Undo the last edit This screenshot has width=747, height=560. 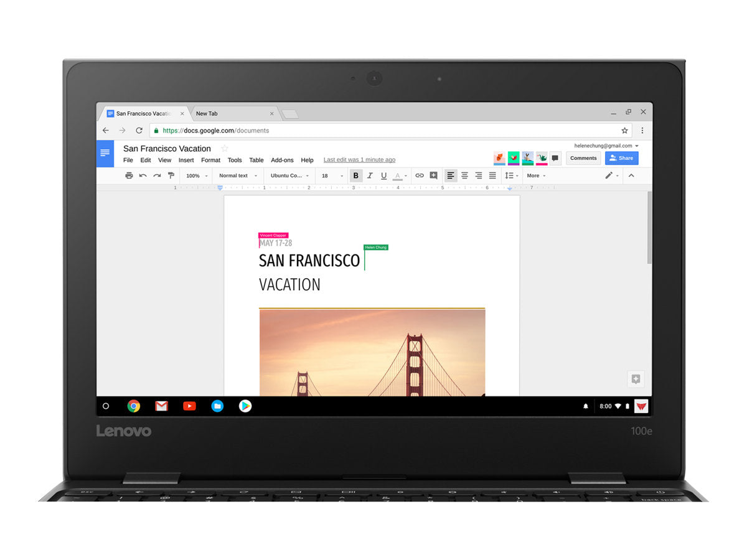(x=143, y=175)
